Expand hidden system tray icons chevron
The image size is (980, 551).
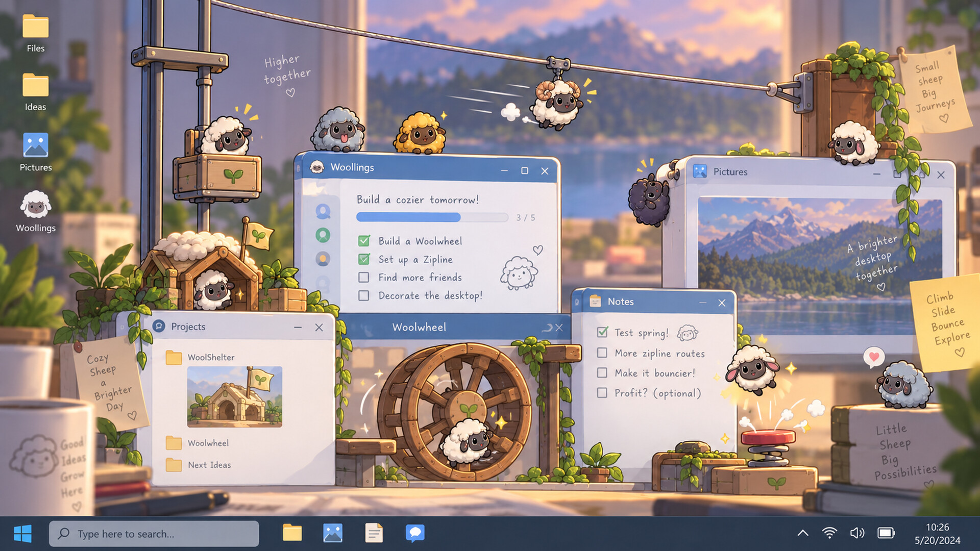(803, 533)
